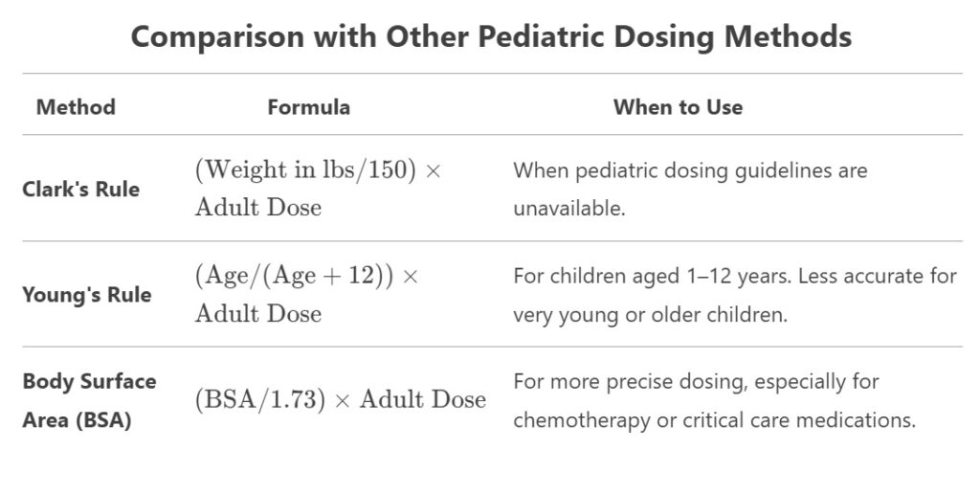Click the table title about Pediatric Dosing Methods

(x=491, y=36)
